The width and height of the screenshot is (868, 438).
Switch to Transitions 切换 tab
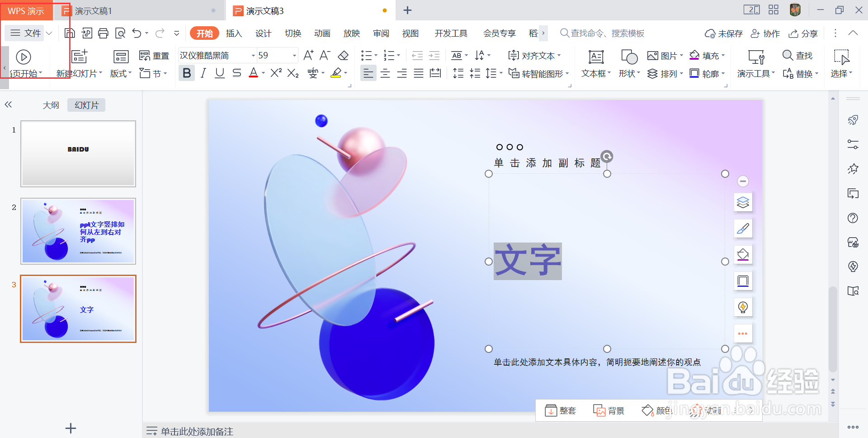point(292,33)
